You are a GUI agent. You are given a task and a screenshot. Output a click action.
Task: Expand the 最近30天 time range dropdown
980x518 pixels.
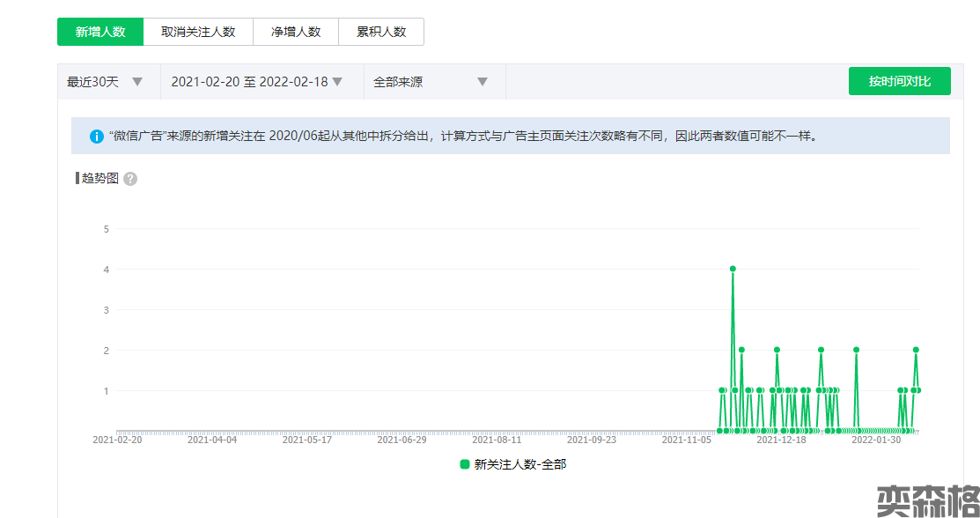click(104, 82)
